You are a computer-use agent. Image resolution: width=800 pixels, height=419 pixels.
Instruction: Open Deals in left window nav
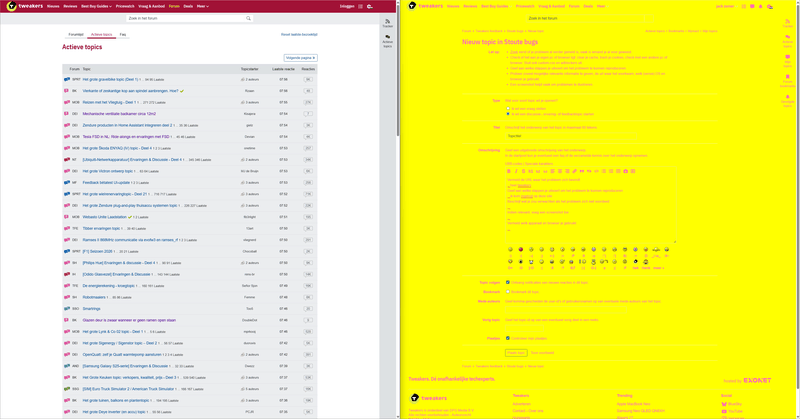click(188, 7)
